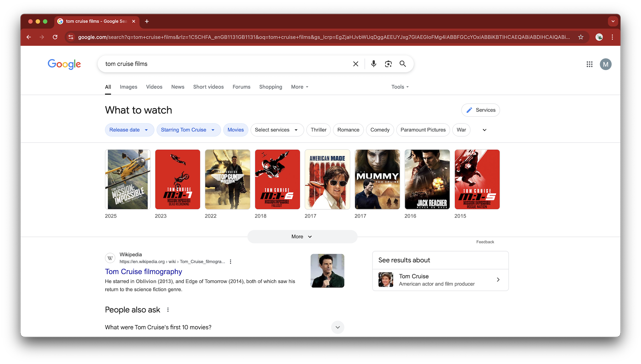Open the Tools dropdown
Screen dimensions: 641x364
(400, 87)
